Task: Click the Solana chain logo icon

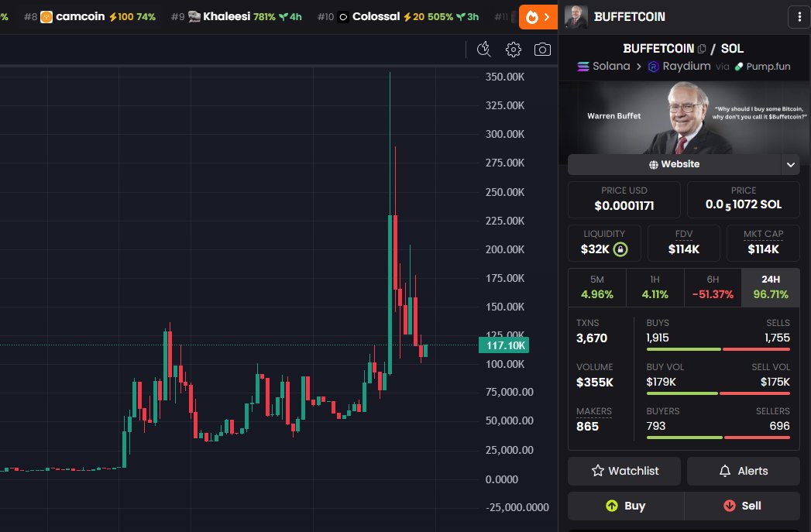Action: [x=583, y=67]
